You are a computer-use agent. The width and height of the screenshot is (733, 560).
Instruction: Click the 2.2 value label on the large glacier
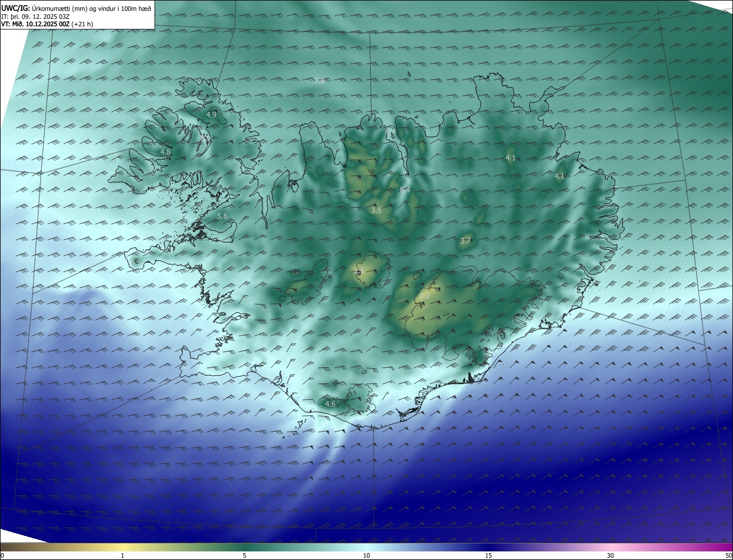(x=424, y=296)
